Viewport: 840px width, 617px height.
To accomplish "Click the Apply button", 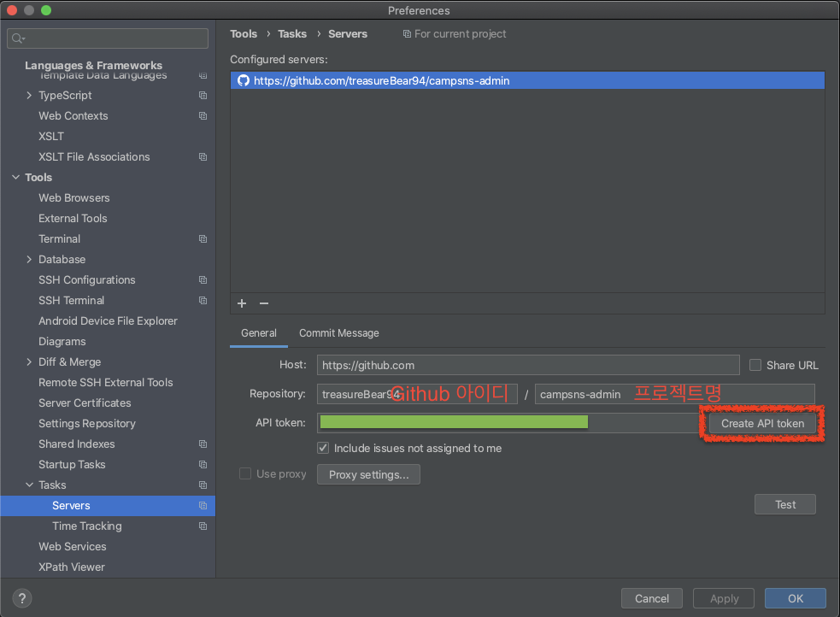I will pos(724,598).
